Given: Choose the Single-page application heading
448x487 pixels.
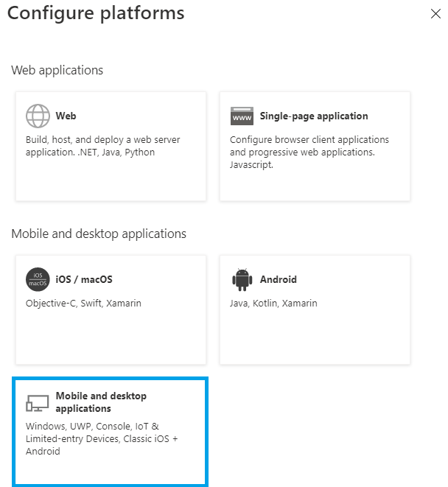Looking at the screenshot, I should 314,116.
